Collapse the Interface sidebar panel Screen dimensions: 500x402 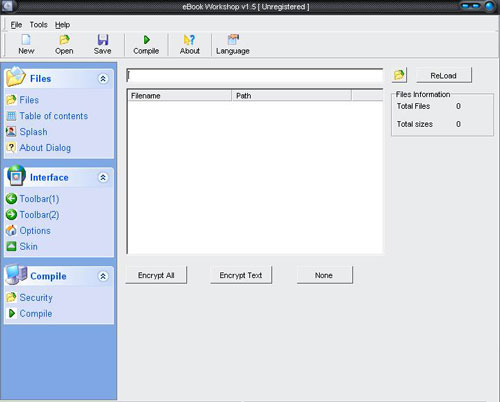pyautogui.click(x=103, y=177)
